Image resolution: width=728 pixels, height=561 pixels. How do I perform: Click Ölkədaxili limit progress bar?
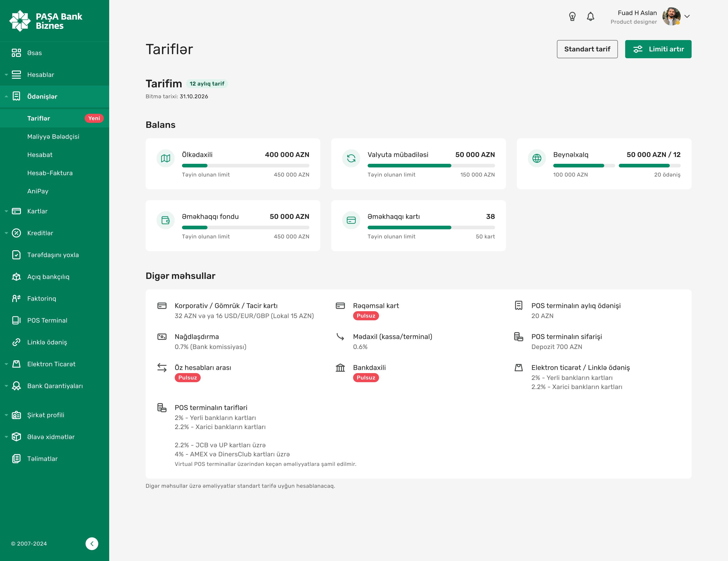pos(245,166)
